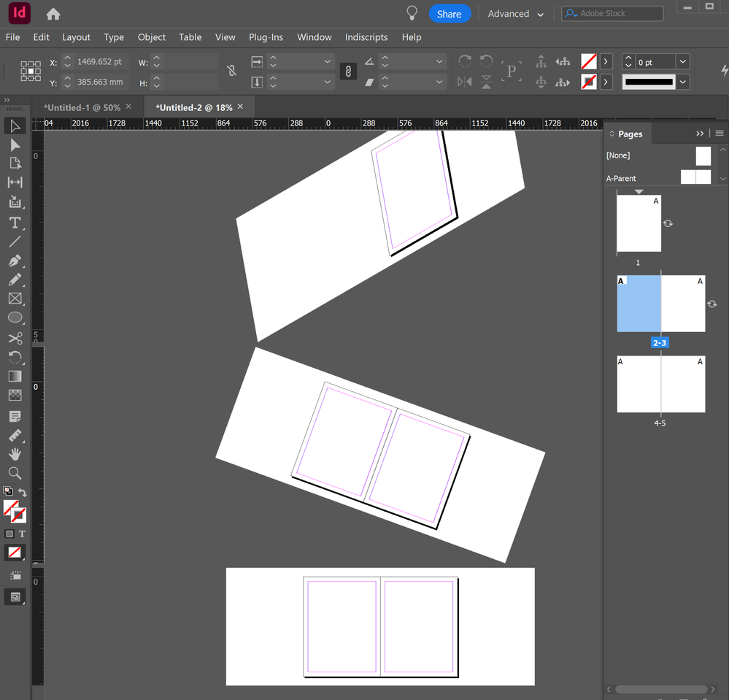Open the Indiscripts menu
Screen dimensions: 729x700
coord(366,37)
